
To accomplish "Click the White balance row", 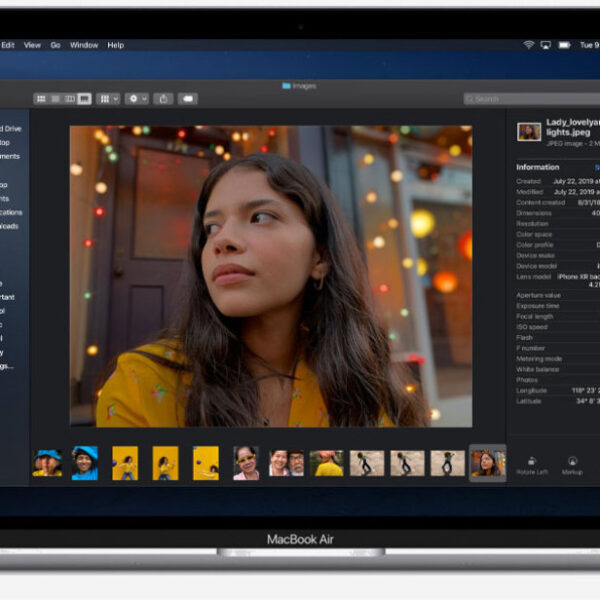I will (x=558, y=370).
